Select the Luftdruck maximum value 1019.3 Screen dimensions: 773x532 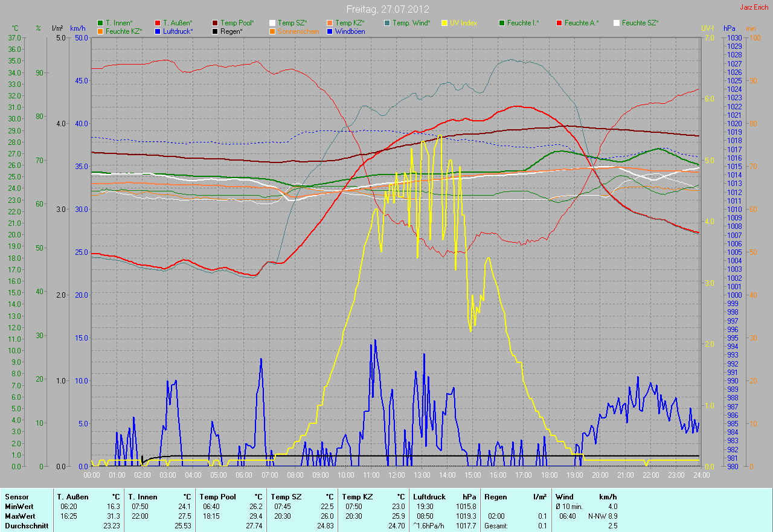[467, 516]
